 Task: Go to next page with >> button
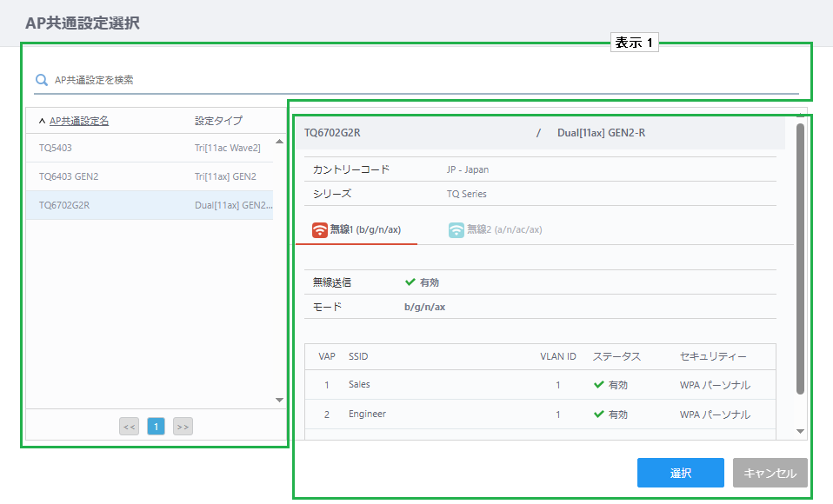point(183,427)
